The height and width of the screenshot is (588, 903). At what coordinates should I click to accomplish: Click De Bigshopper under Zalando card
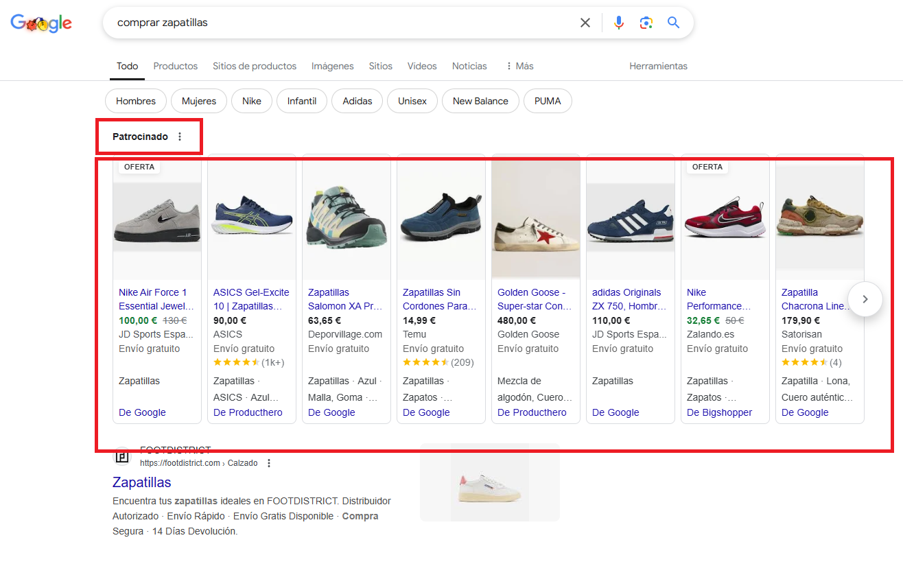(719, 412)
